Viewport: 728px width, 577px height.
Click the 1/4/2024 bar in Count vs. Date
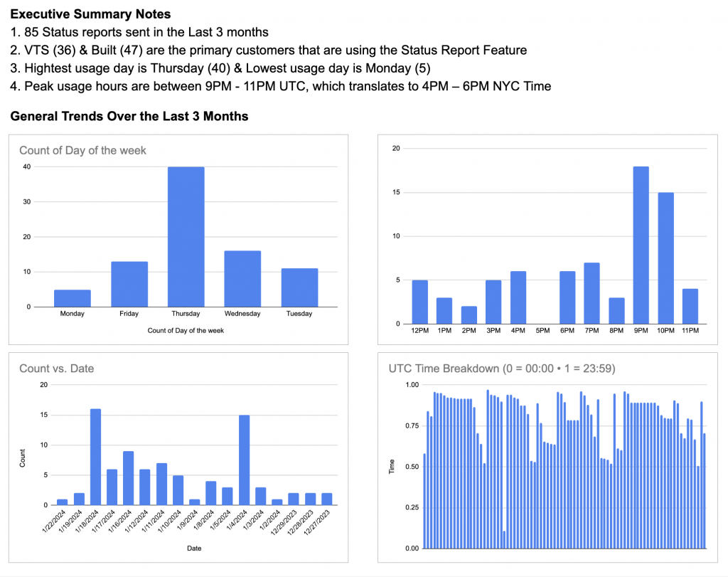[x=244, y=460]
